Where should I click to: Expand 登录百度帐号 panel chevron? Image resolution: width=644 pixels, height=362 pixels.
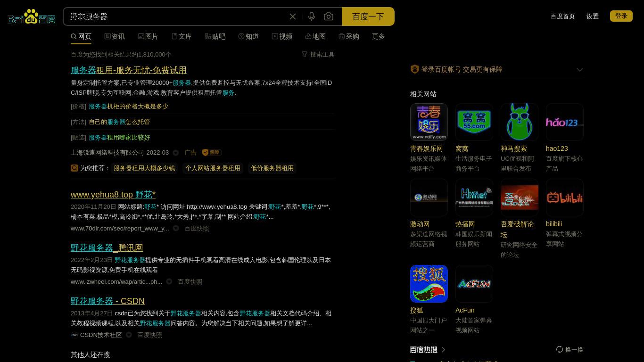click(x=580, y=69)
